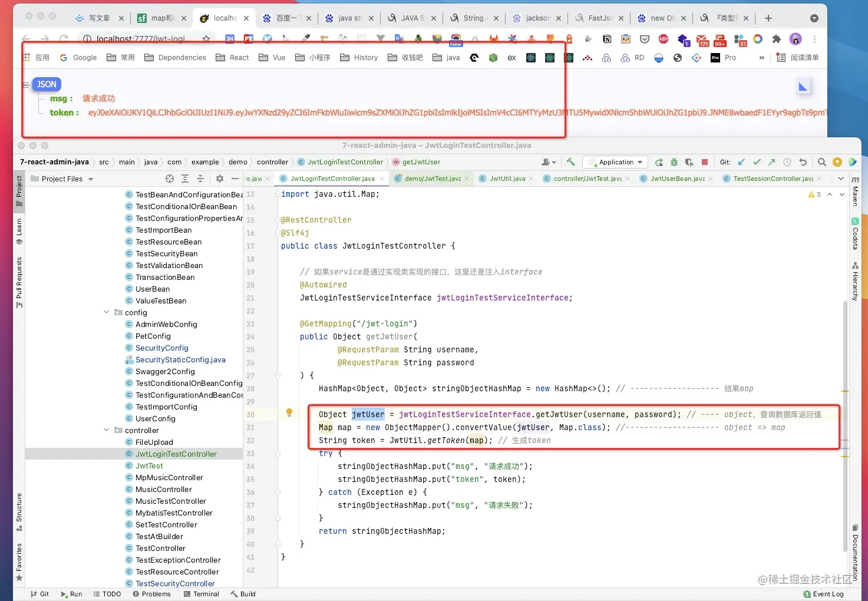Rerun the application with the green rerun icon
The height and width of the screenshot is (601, 868).
(x=659, y=162)
